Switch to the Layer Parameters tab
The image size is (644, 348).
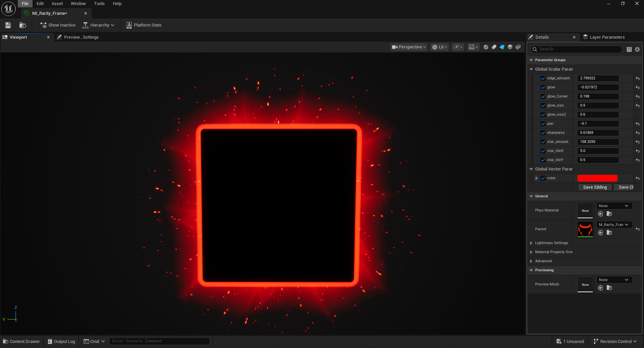pos(607,37)
